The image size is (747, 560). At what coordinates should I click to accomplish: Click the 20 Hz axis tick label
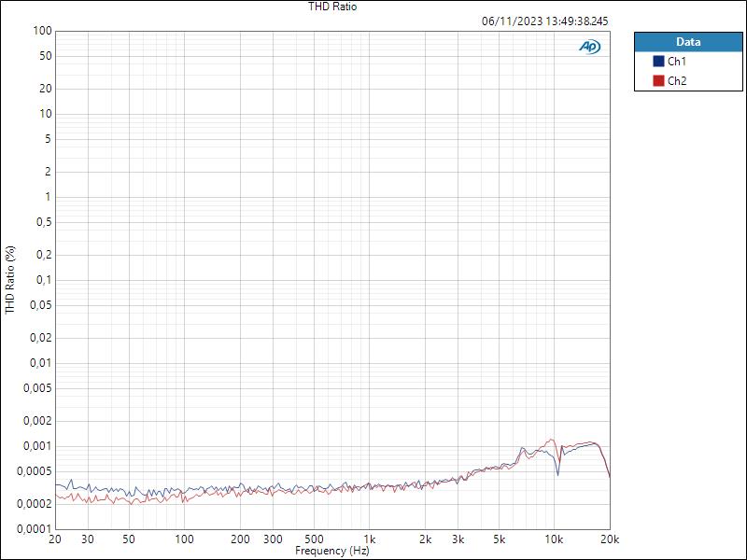[54, 539]
